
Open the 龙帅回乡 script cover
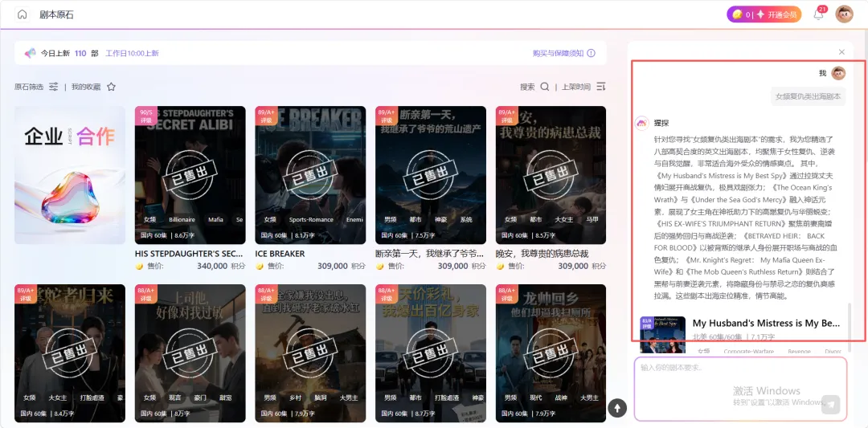click(x=551, y=353)
